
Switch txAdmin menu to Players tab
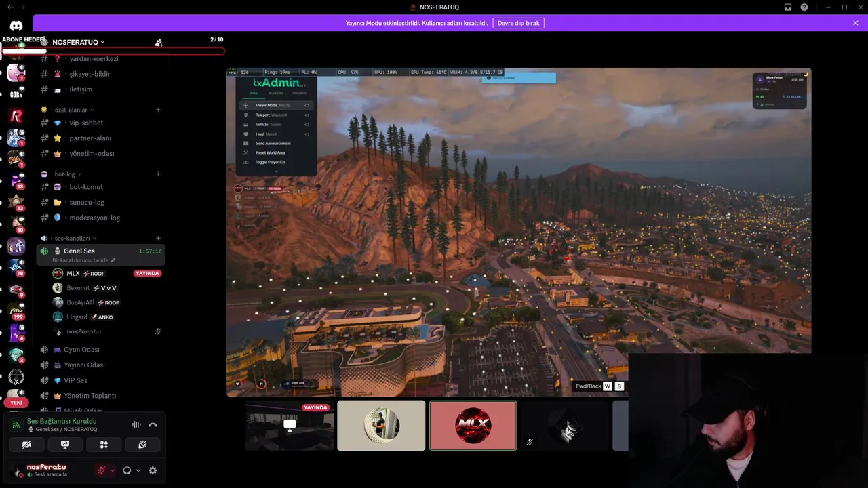click(276, 93)
